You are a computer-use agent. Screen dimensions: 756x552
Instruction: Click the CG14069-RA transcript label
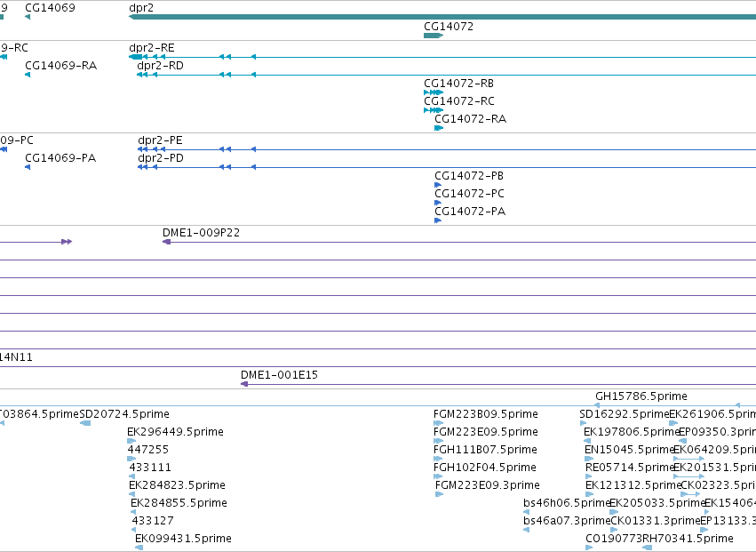60,66
